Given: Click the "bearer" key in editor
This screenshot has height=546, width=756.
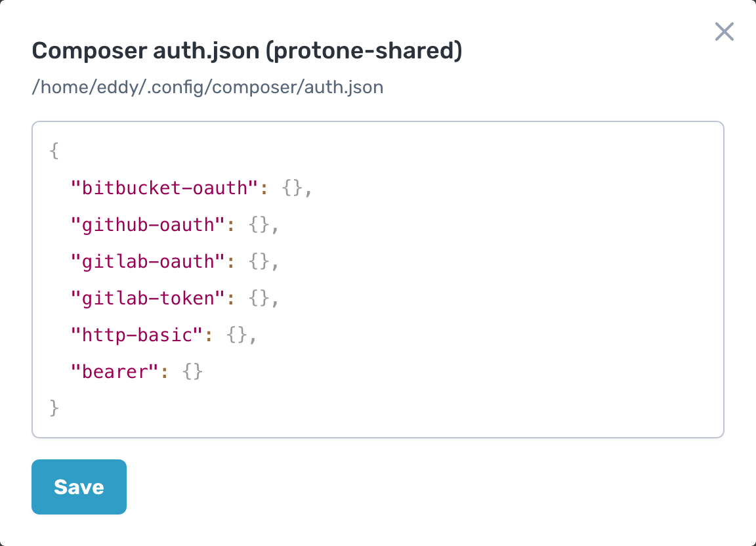Looking at the screenshot, I should click(115, 372).
